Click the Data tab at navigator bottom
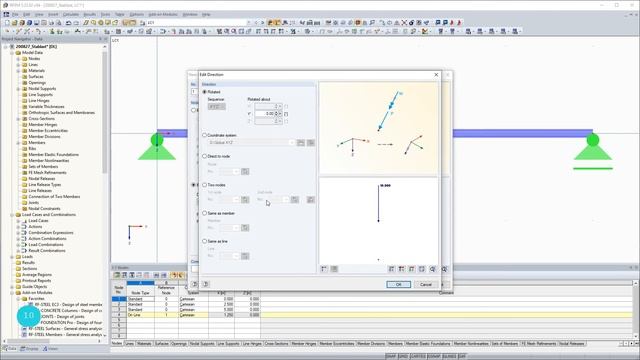Screen dimensions: 640x360 (x=10, y=349)
